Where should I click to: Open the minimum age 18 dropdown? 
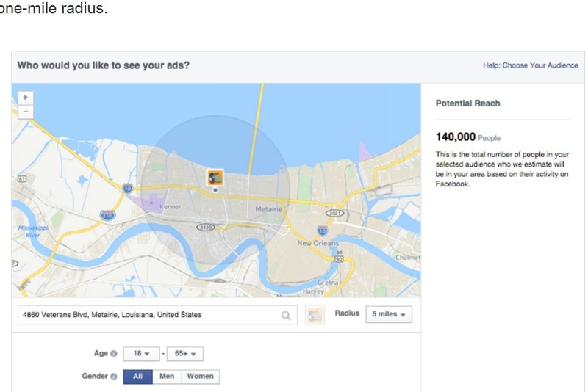[139, 354]
